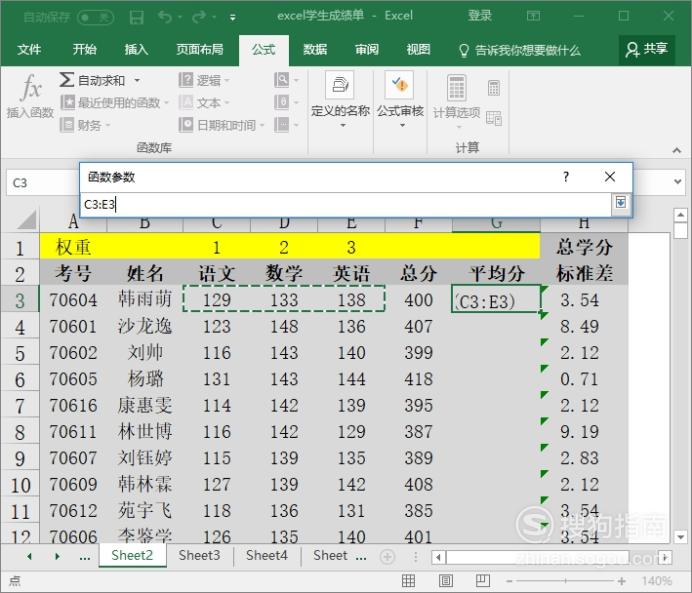Expand the Defined Names dropdown arrow
This screenshot has width=692, height=593.
(x=343, y=126)
